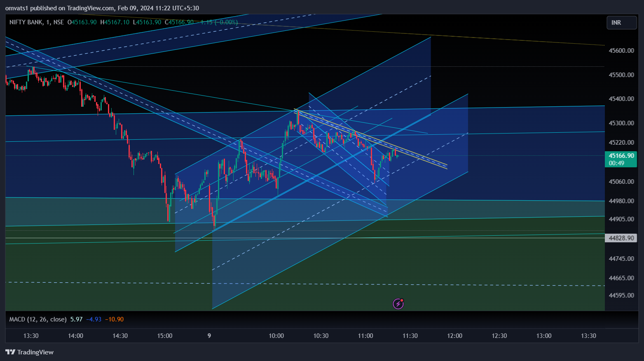Click the publish info header text

pyautogui.click(x=102, y=8)
